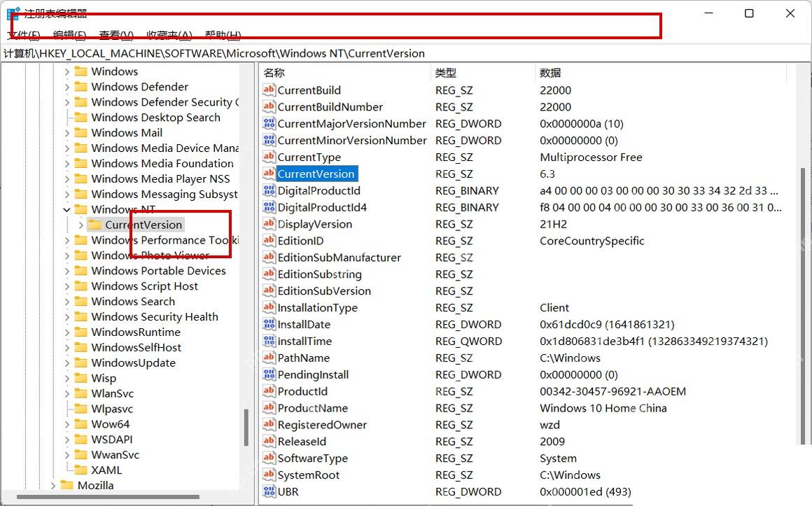Screen dimensions: 812x506
Task: Click the values pane vertical scrollbar
Action: click(803, 306)
